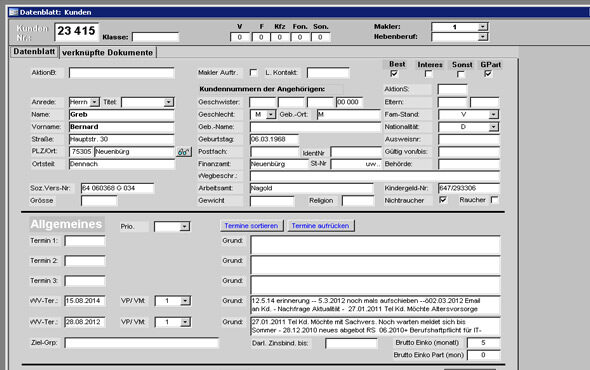
Task: Click the Grund text starting with 12.5.14 erinnerung
Action: (x=375, y=305)
